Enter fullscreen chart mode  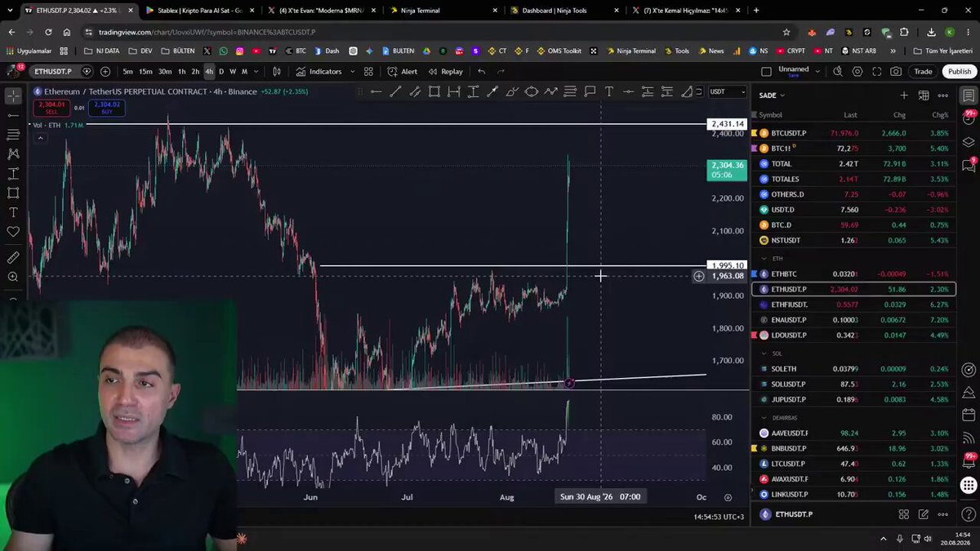[x=876, y=72]
